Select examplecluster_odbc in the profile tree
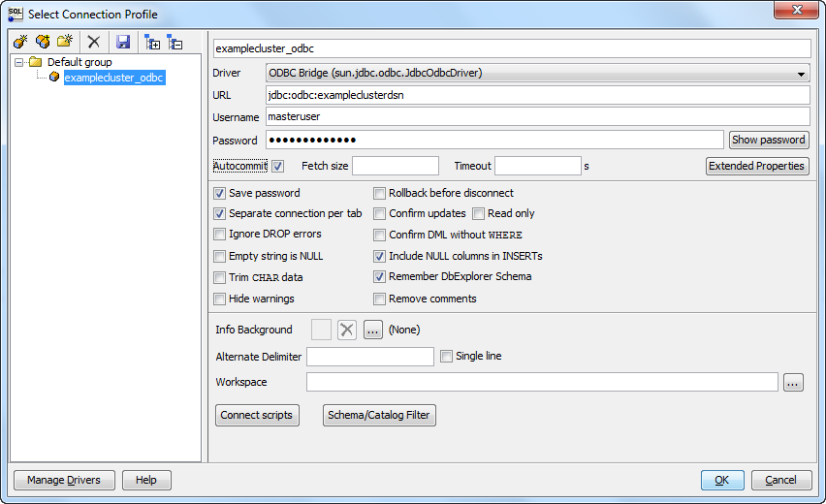This screenshot has height=504, width=826. (113, 78)
